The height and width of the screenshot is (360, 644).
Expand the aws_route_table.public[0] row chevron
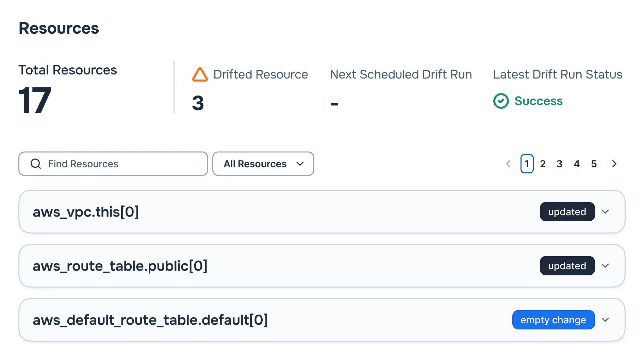click(x=605, y=266)
